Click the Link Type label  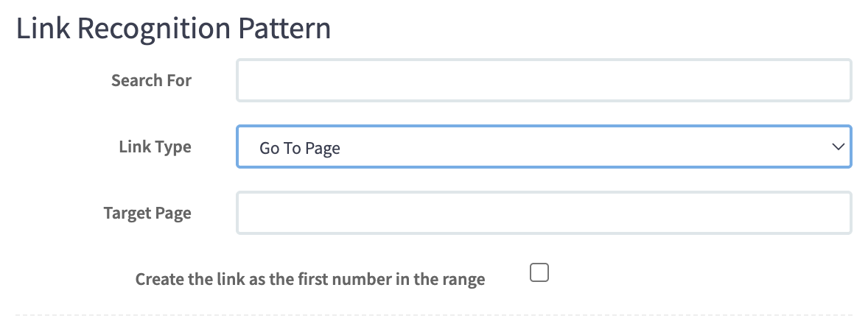(155, 147)
